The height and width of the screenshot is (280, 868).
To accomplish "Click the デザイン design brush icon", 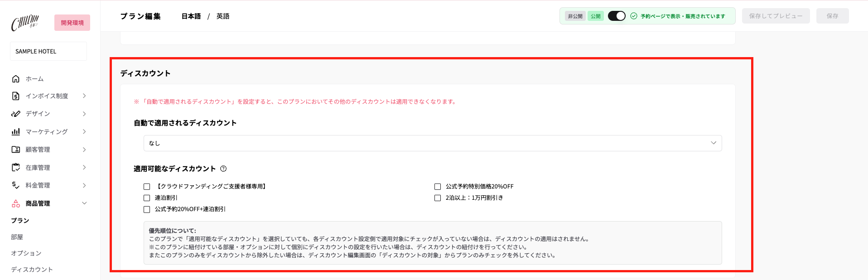I will pos(16,114).
